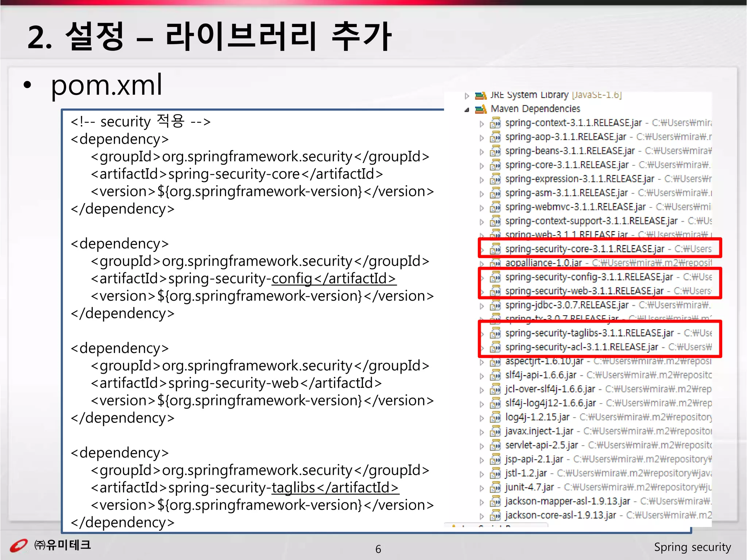The image size is (747, 560).
Task: Expand jackson-core-asl-1.9.13.jar arrow
Action: (x=482, y=516)
